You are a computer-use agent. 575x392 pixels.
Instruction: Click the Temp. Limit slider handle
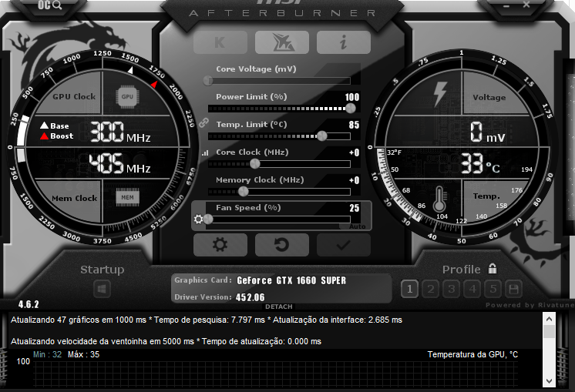[322, 136]
